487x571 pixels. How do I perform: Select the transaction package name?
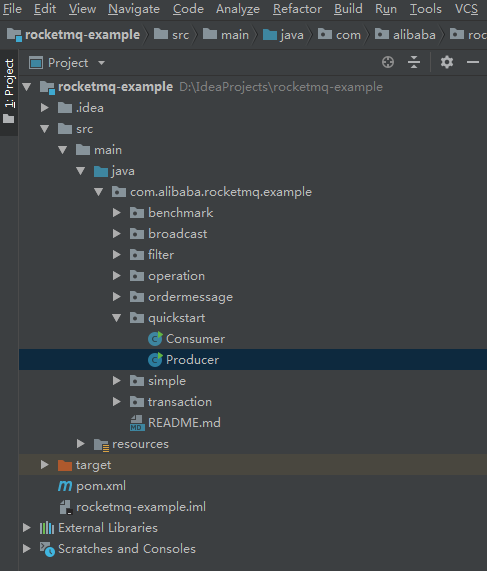click(x=180, y=402)
